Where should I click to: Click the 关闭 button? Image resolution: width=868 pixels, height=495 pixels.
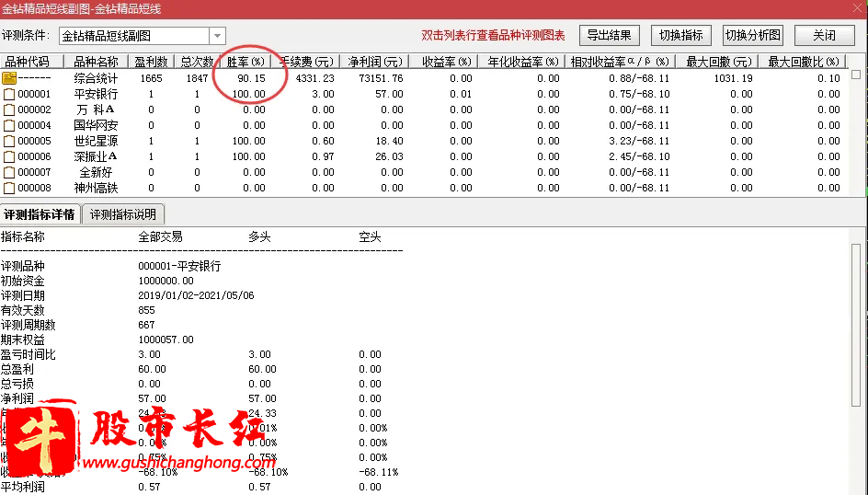(x=824, y=36)
